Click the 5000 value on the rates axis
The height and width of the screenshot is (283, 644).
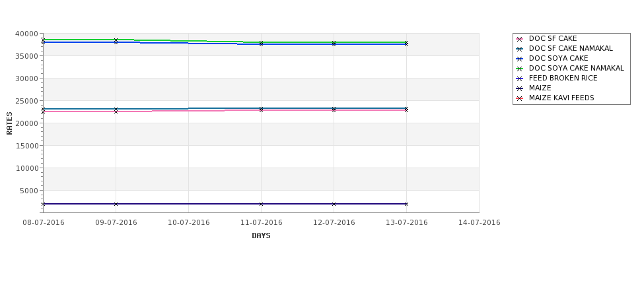coord(28,191)
